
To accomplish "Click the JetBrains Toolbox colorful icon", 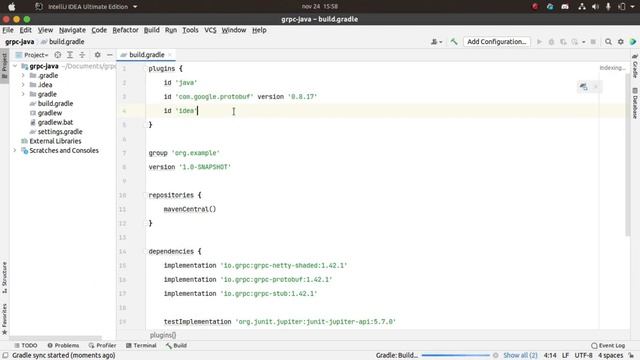I will pos(633,42).
